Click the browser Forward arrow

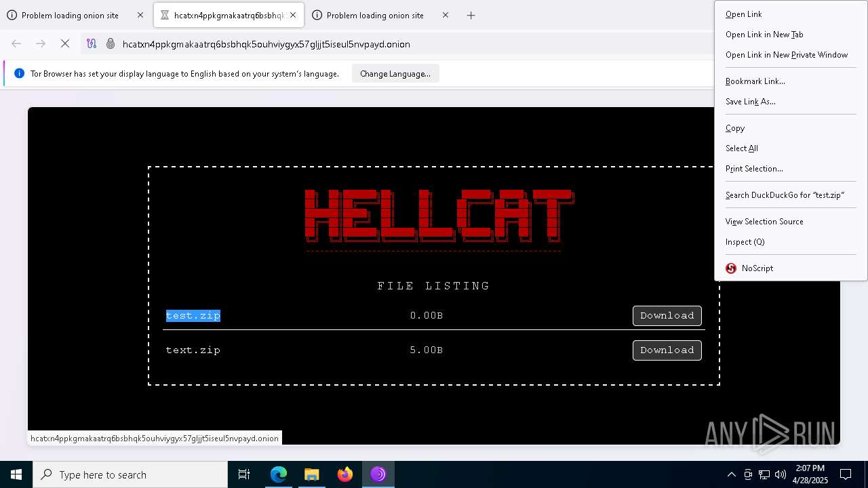(x=41, y=44)
